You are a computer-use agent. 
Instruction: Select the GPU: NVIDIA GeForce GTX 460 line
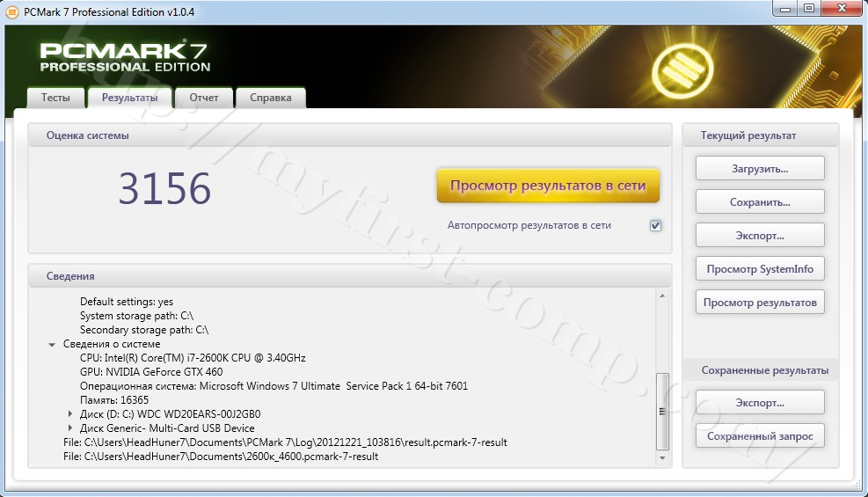pyautogui.click(x=151, y=372)
